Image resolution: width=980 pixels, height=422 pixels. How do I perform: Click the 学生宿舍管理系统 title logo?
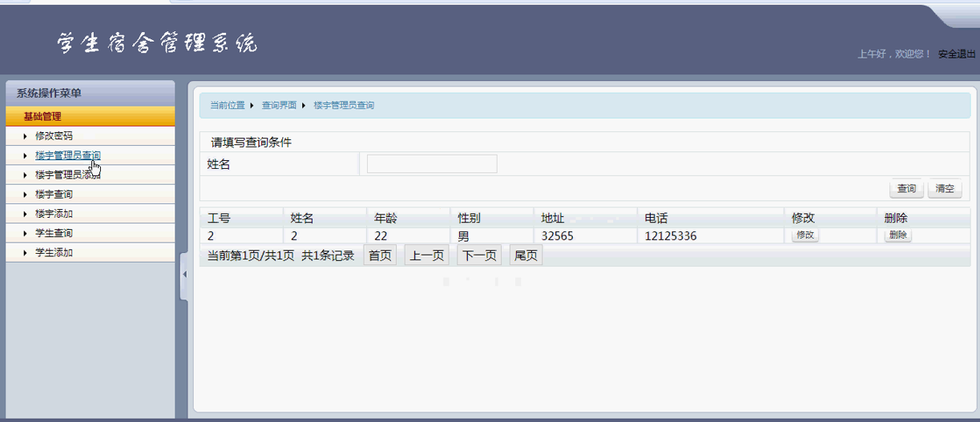157,43
